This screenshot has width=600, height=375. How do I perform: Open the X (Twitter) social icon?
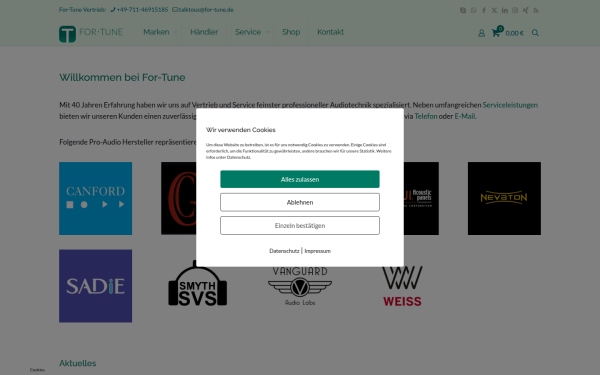[x=494, y=10]
